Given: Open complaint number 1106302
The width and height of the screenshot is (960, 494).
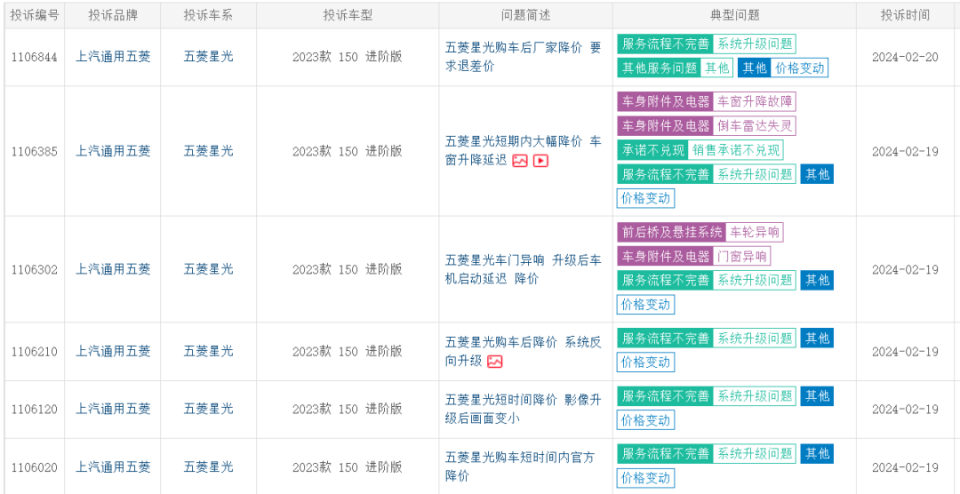Looking at the screenshot, I should (x=34, y=270).
